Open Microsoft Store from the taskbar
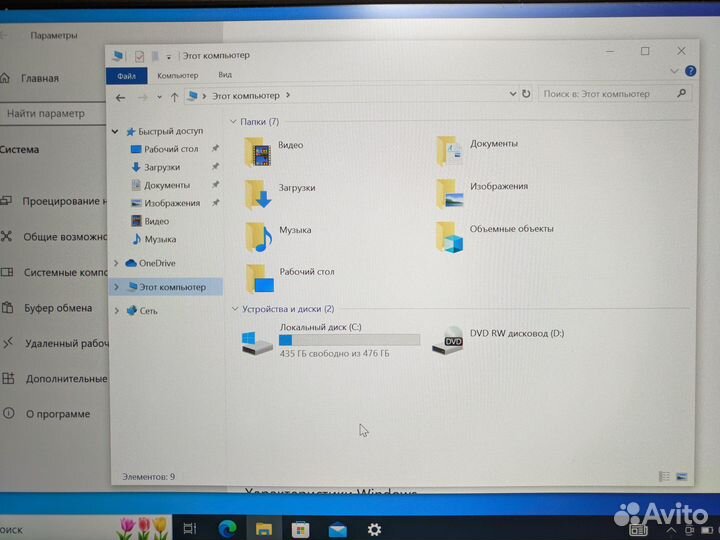The width and height of the screenshot is (720, 540). (x=300, y=530)
